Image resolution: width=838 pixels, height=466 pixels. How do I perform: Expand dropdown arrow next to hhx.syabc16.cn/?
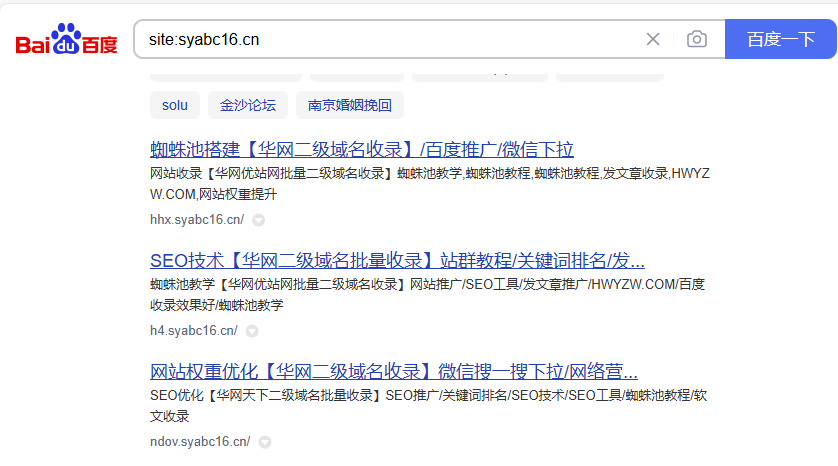[x=259, y=220]
